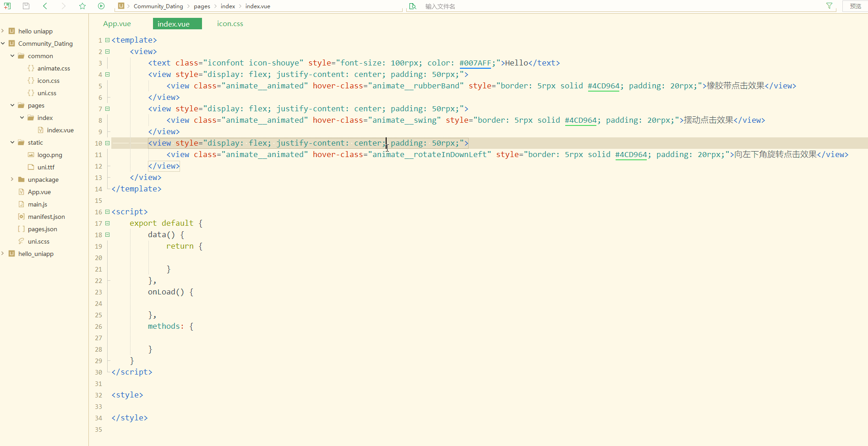
Task: Open icon.css in the file tree
Action: click(49, 81)
